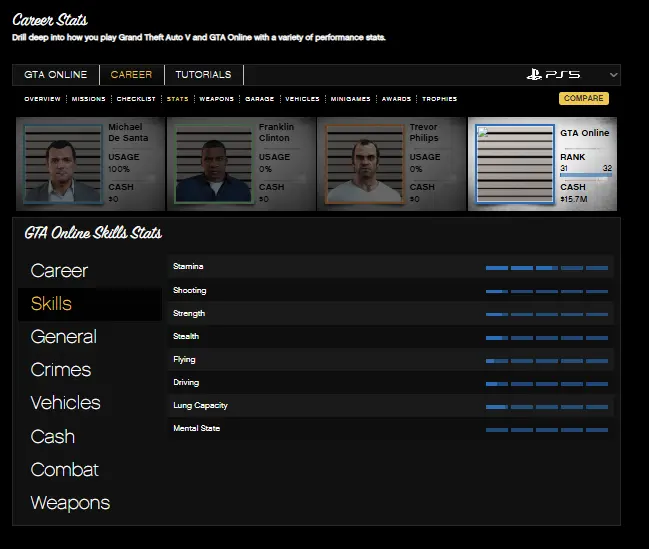649x549 pixels.
Task: Click the GTA Online character placeholder image
Action: click(512, 166)
